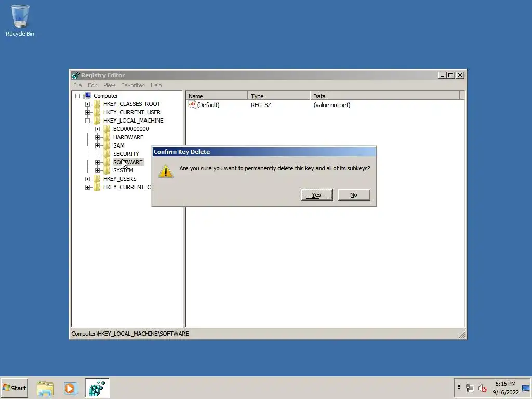
Task: Click the SOFTWARE folder icon
Action: click(107, 162)
